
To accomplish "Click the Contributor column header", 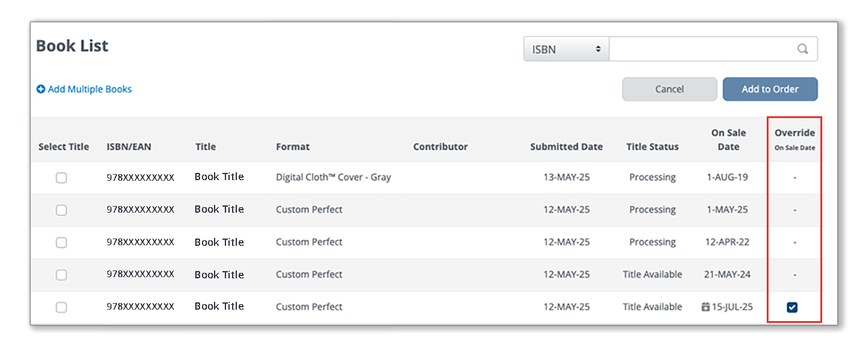I will [x=441, y=146].
